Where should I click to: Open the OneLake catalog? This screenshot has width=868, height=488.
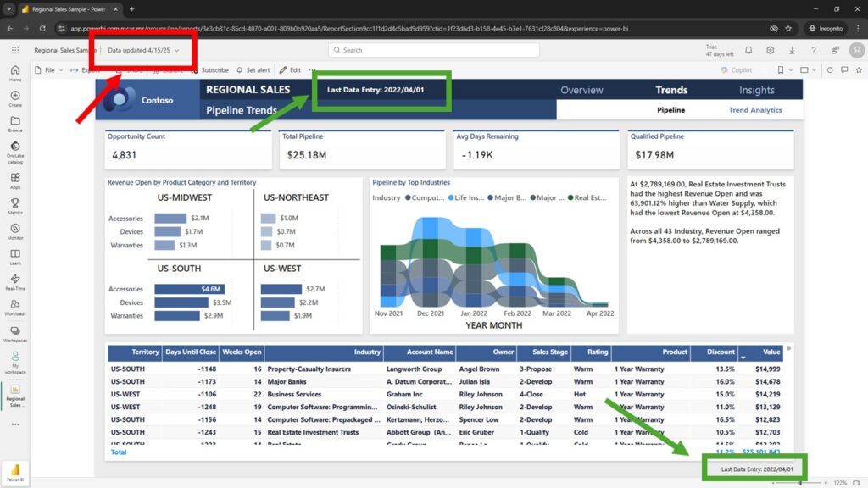(15, 152)
